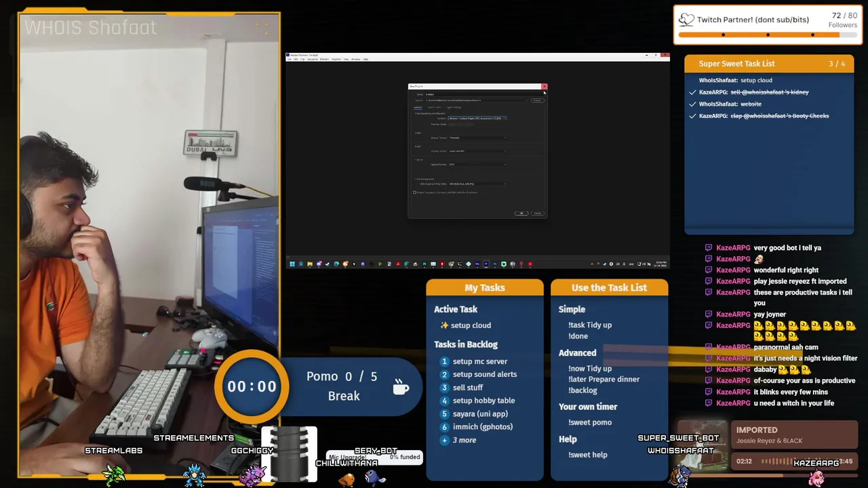Viewport: 868px width, 488px height.
Task: Click the Browse button beside Location
Action: [x=537, y=100]
